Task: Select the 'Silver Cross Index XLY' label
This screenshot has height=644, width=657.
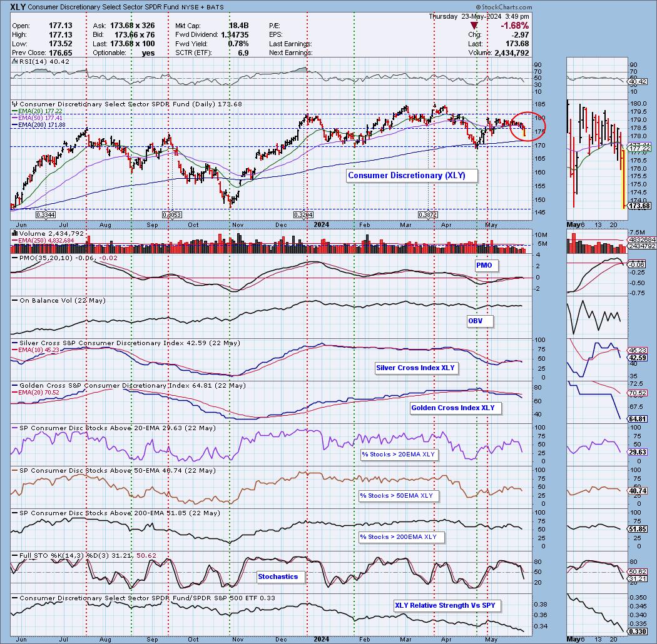Action: [415, 368]
